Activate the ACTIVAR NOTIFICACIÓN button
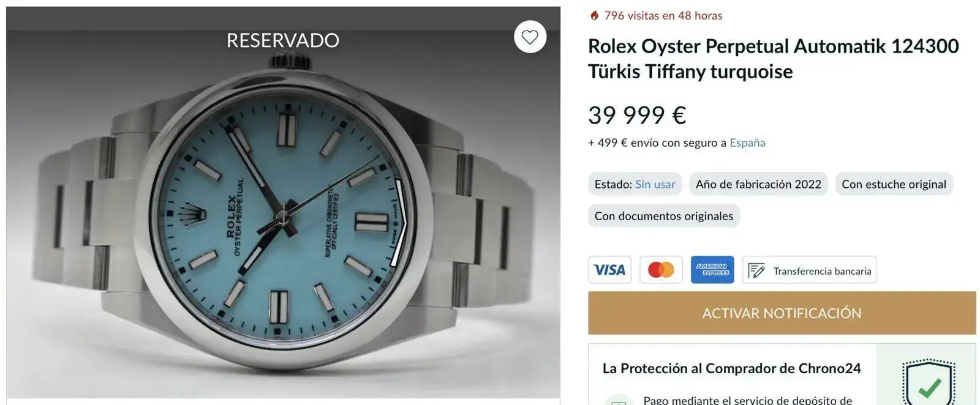The height and width of the screenshot is (405, 980). (782, 313)
